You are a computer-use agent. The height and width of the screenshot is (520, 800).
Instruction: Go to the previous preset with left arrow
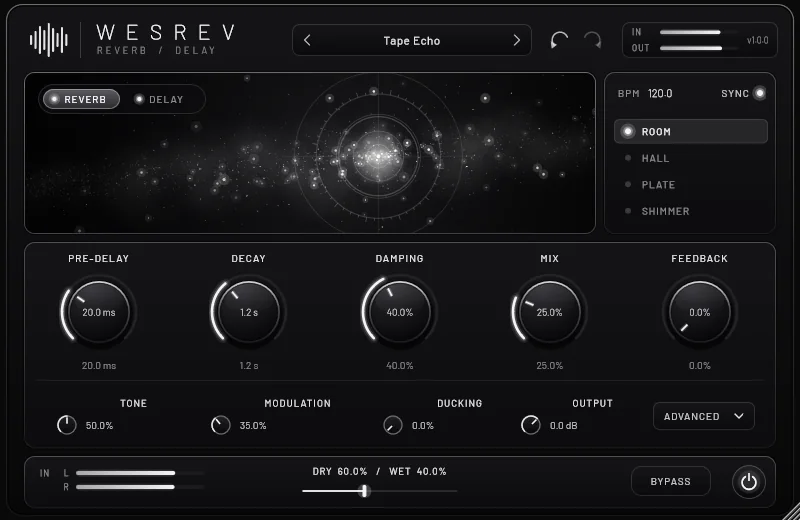(x=307, y=40)
